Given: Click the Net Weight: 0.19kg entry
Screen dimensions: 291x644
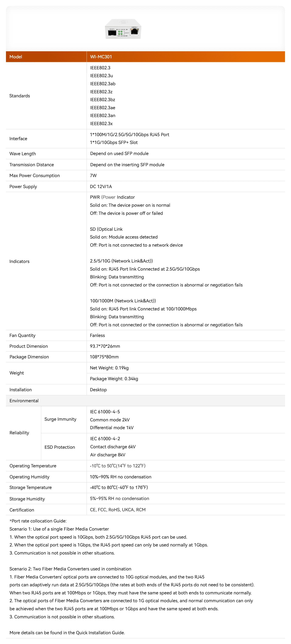Looking at the screenshot, I should pyautogui.click(x=109, y=368).
